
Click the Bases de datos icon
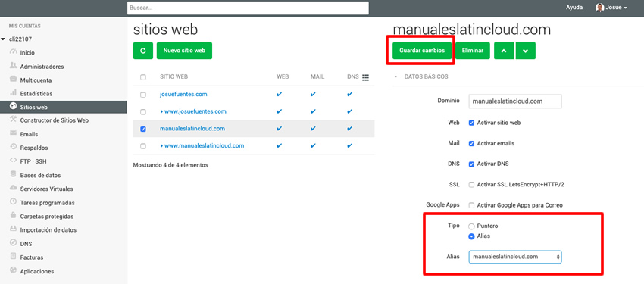pyautogui.click(x=13, y=175)
